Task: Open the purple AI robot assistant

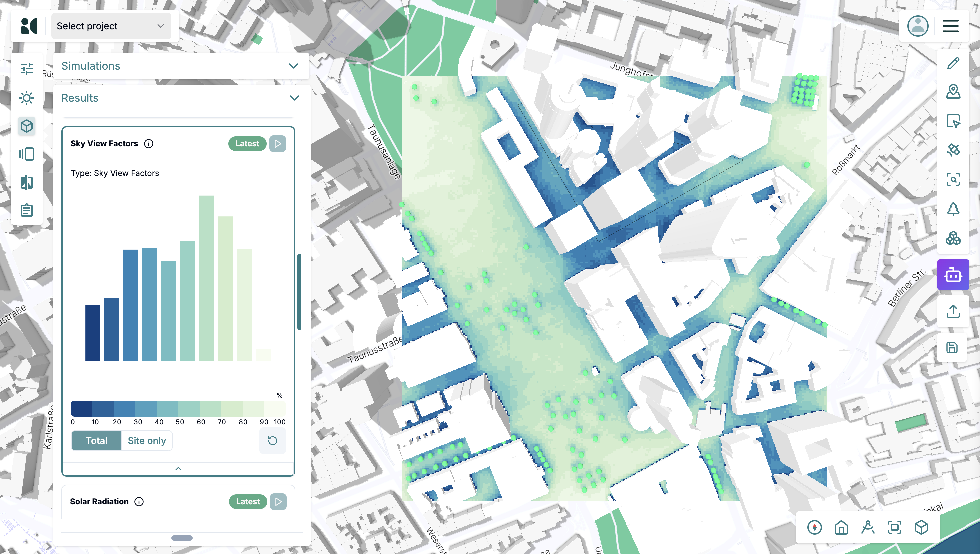Action: [x=953, y=275]
